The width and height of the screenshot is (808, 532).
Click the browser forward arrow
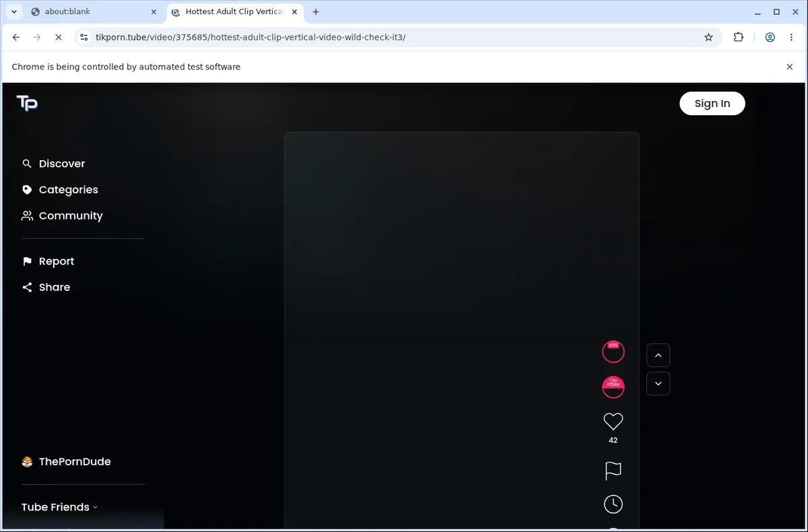[x=37, y=37]
